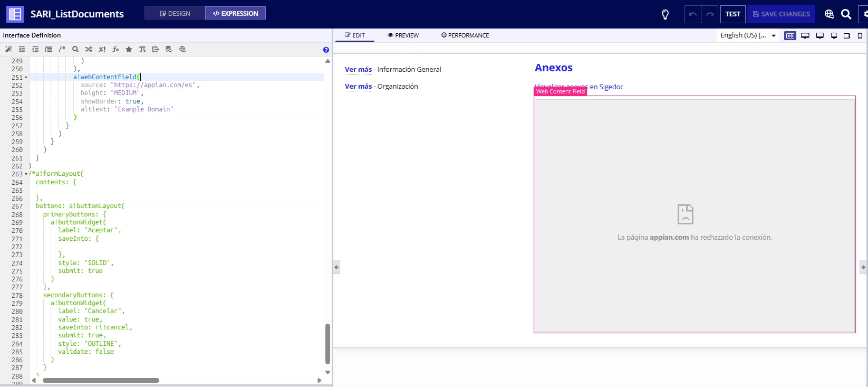Screen dimensions: 868x387
Task: Open the PREVIEW tab
Action: click(403, 35)
